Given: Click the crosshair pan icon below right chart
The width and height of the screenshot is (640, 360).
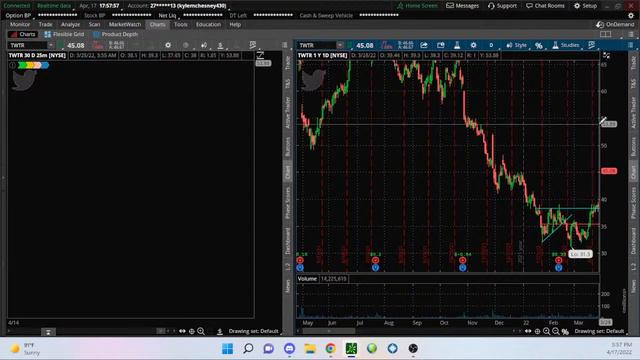Looking at the screenshot, I should 537,331.
